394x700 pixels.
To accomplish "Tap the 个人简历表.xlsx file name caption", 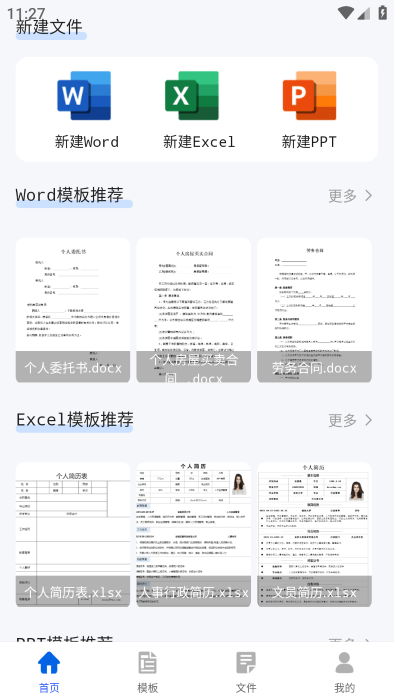I will point(73,592).
